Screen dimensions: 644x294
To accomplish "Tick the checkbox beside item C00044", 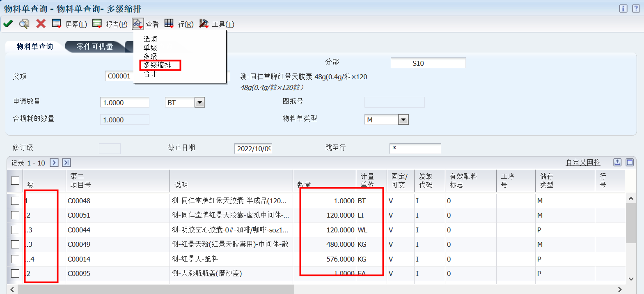I will [x=15, y=230].
